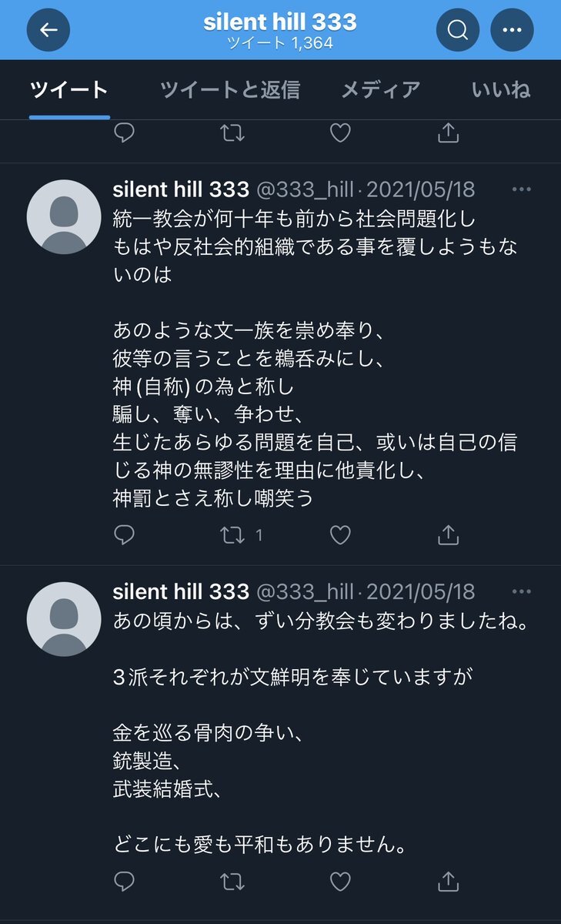Open the @333_hill handle on first tweet

(x=304, y=189)
